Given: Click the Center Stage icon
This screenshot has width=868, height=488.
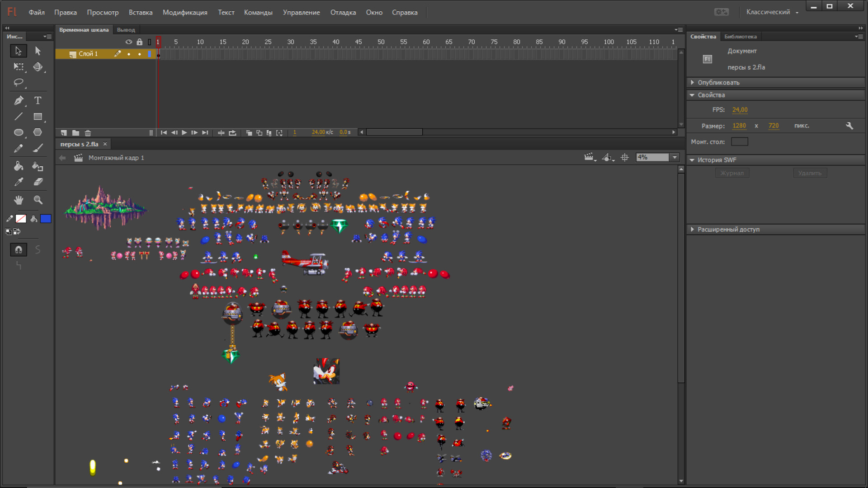Looking at the screenshot, I should click(625, 157).
